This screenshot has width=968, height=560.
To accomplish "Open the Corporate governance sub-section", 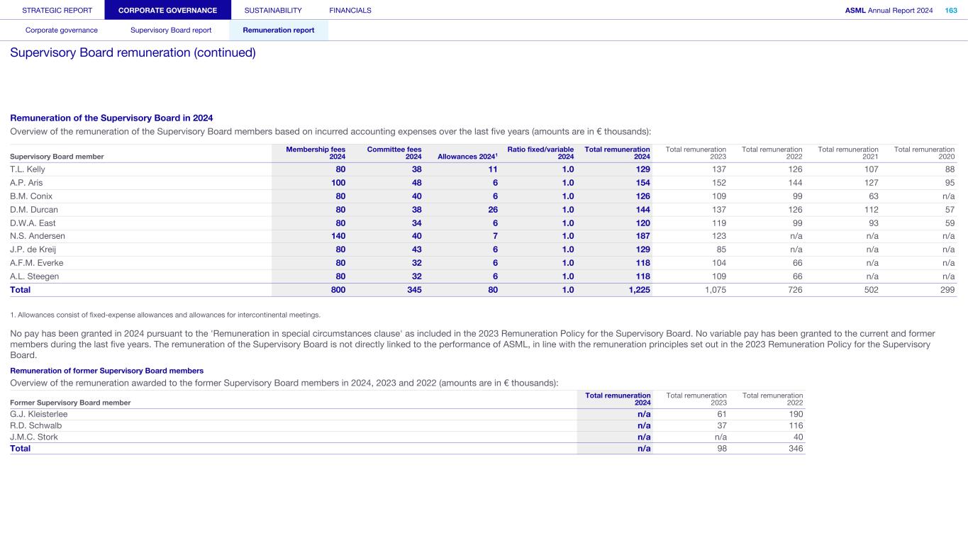I will [62, 30].
